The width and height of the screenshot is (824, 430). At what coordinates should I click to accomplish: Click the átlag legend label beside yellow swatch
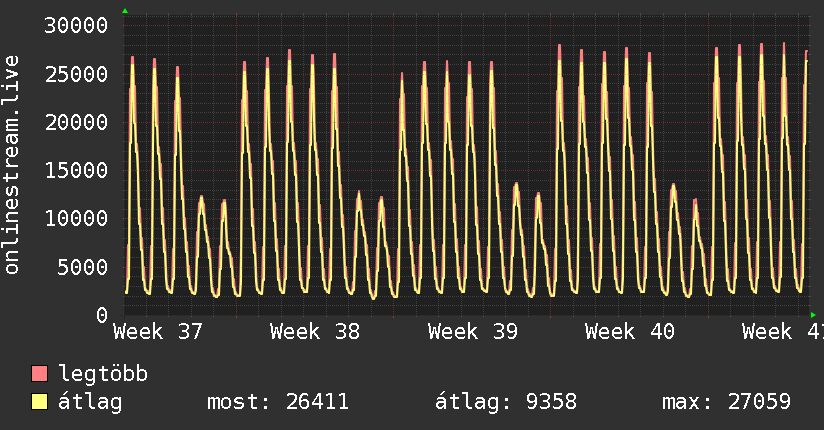pyautogui.click(x=90, y=402)
